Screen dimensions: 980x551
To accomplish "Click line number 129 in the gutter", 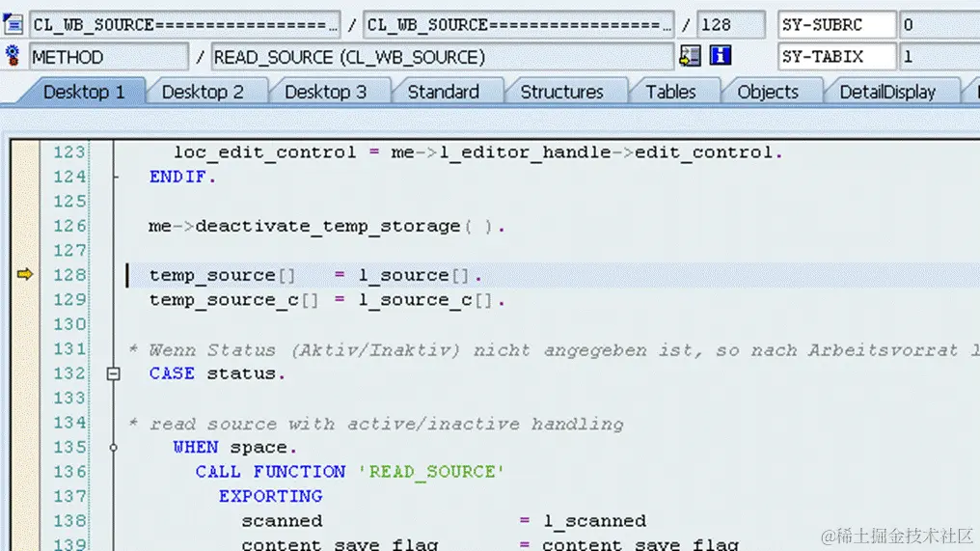I will pyautogui.click(x=68, y=299).
